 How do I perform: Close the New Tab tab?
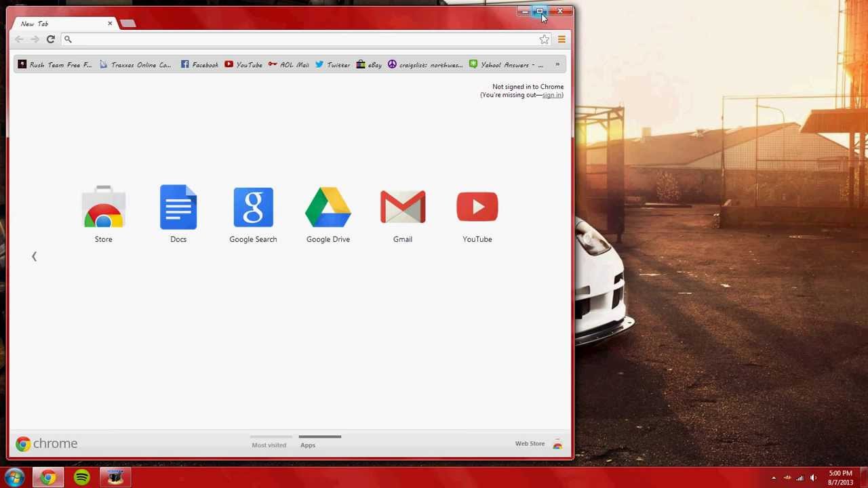point(110,24)
